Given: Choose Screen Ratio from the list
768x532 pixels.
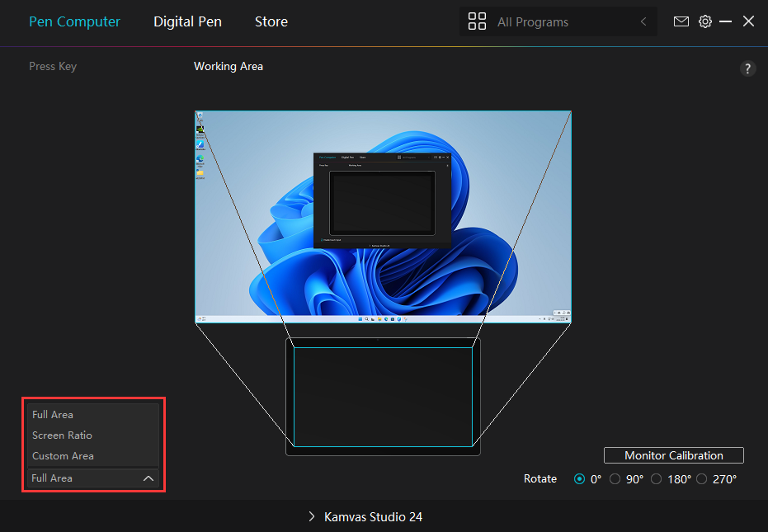Looking at the screenshot, I should (62, 435).
